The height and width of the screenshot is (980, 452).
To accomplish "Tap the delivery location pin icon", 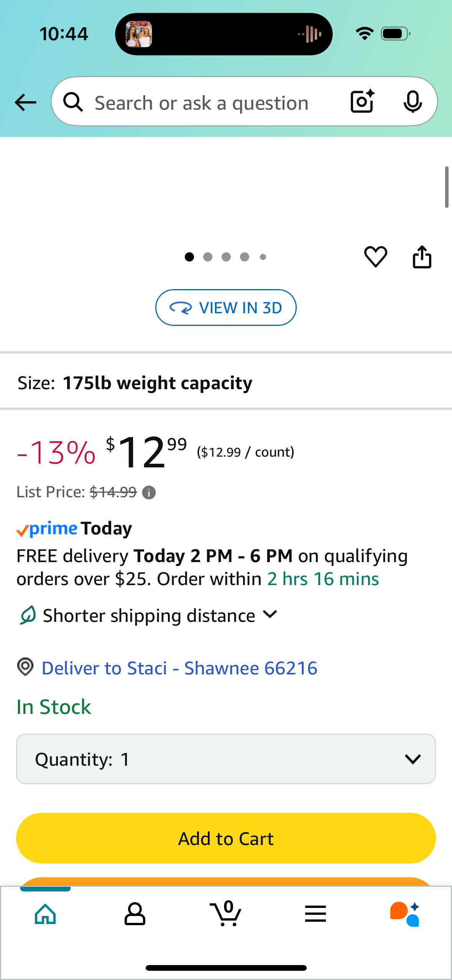I will click(26, 667).
